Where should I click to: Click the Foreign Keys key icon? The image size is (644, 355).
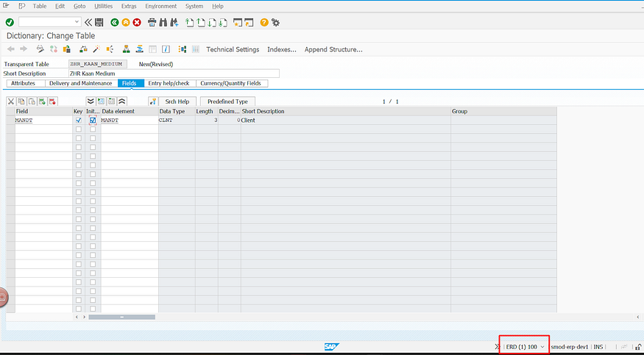(x=153, y=101)
